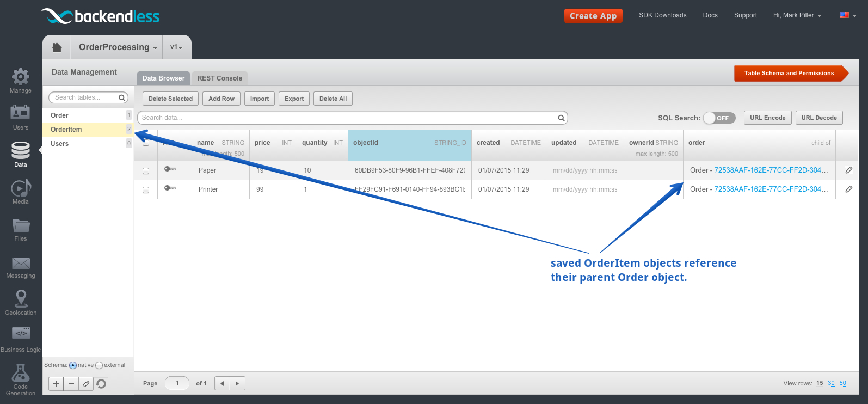
Task: Open the Files folder section
Action: coord(21,229)
